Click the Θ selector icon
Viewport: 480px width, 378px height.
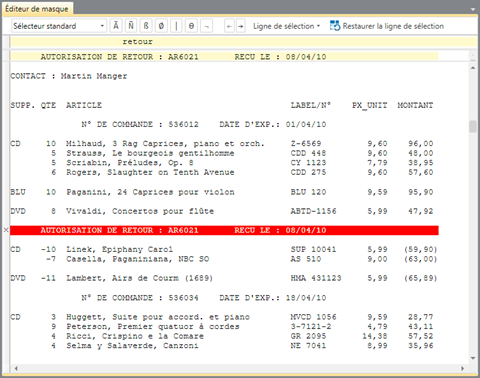pos(191,26)
